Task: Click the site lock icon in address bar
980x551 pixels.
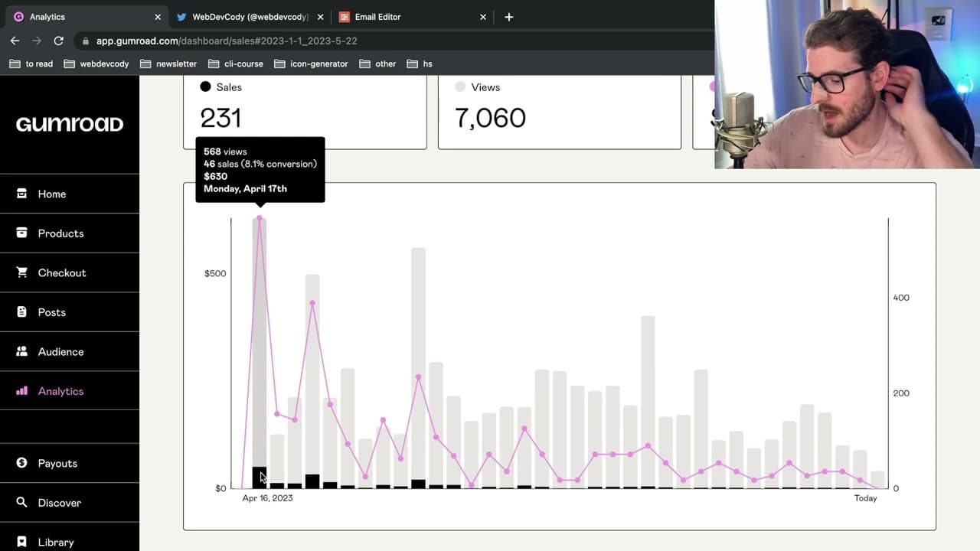Action: [86, 41]
